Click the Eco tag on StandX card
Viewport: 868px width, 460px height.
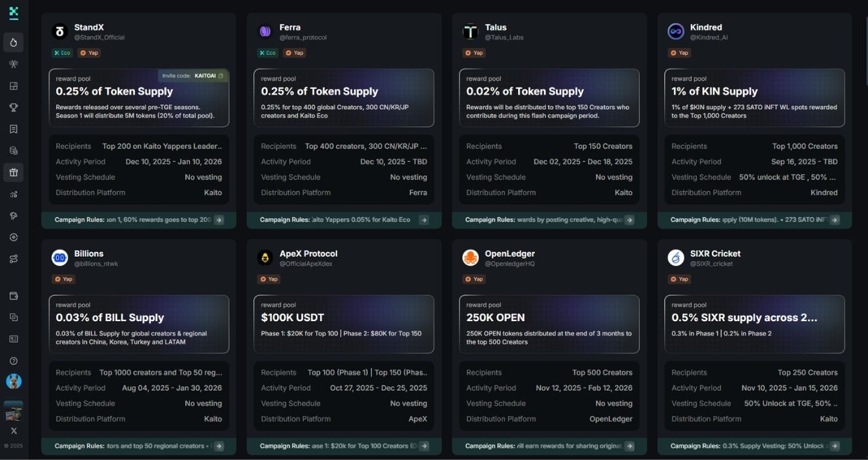click(x=62, y=53)
